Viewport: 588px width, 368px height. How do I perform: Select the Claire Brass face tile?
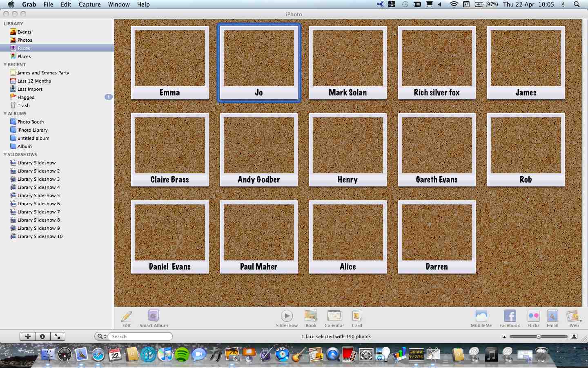pyautogui.click(x=170, y=150)
